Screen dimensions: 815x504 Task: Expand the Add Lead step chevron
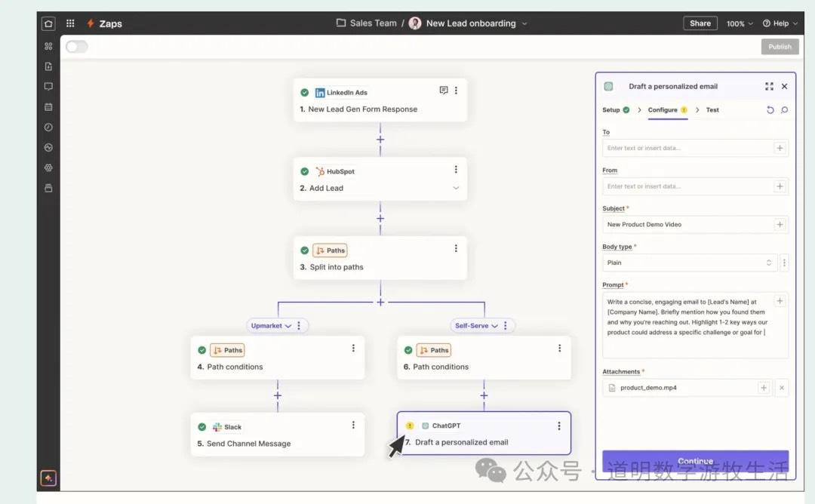pyautogui.click(x=456, y=188)
